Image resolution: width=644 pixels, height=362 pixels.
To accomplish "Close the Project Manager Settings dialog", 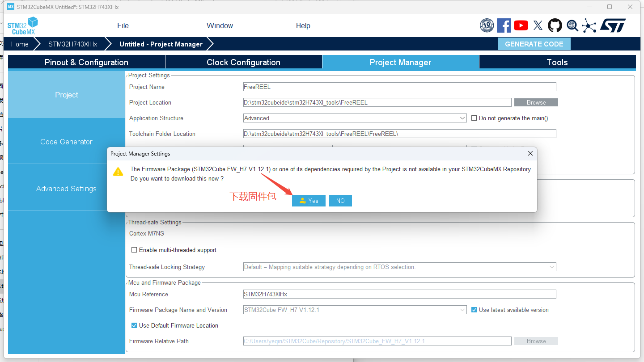I will 530,153.
